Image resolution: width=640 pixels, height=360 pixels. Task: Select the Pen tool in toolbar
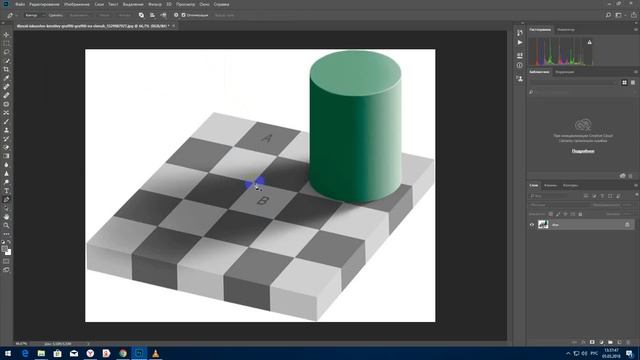[6, 200]
